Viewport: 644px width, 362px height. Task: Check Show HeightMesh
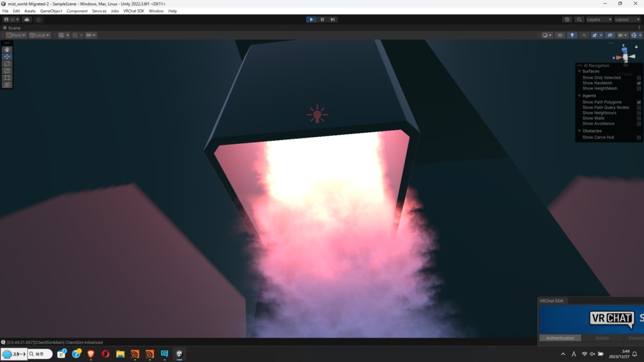pyautogui.click(x=639, y=88)
